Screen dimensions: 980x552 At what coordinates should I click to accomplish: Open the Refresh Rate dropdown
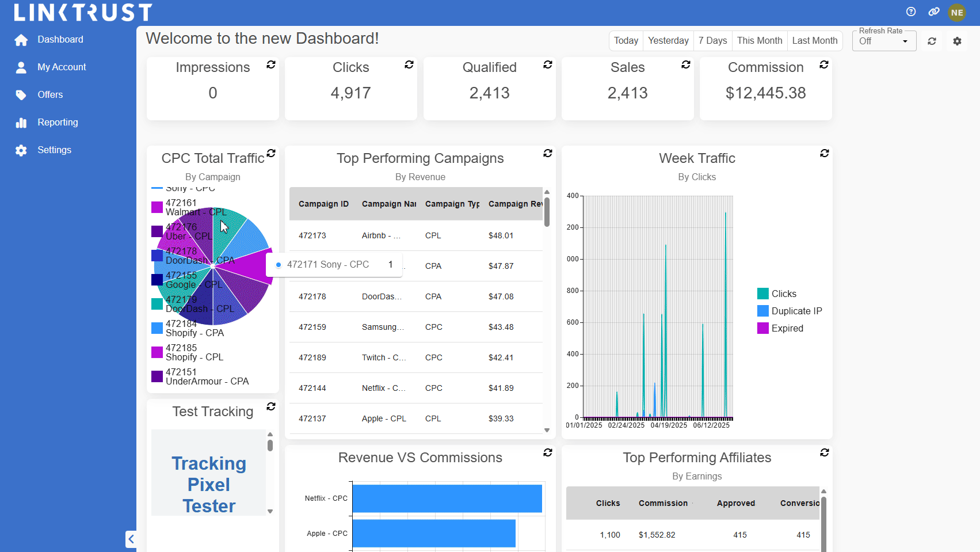(x=884, y=41)
